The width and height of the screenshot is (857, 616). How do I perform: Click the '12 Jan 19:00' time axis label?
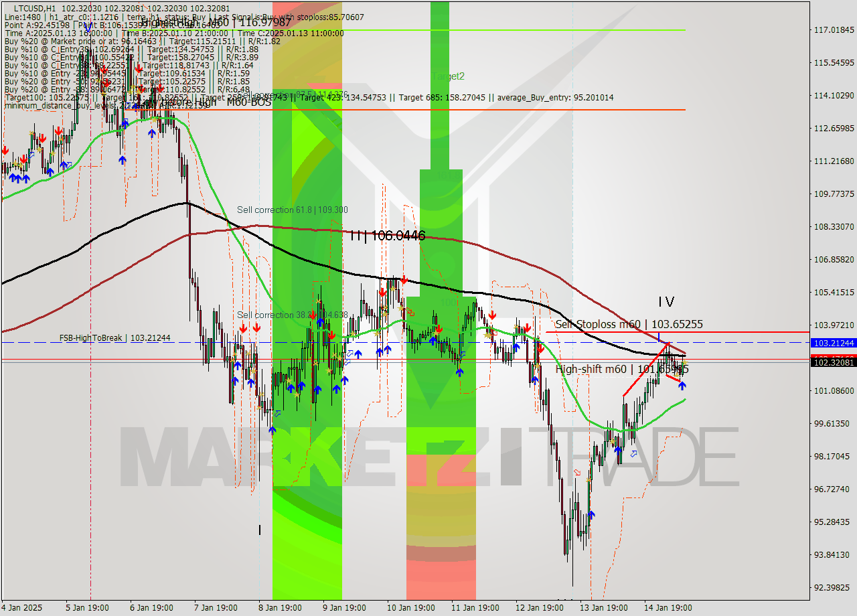540,608
